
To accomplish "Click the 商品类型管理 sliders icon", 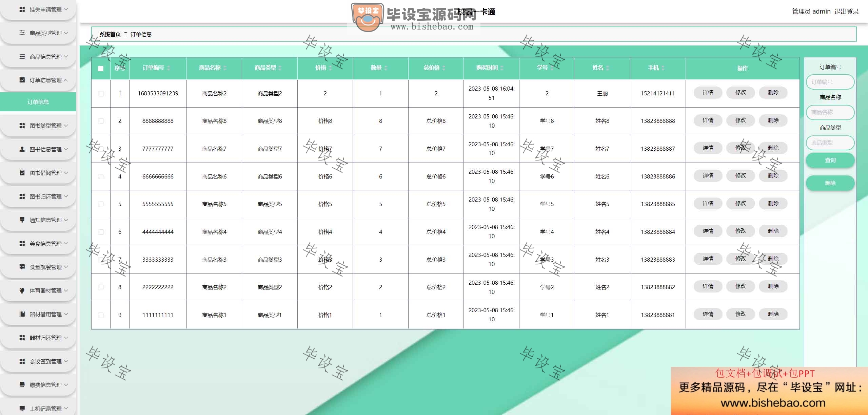I will point(22,33).
